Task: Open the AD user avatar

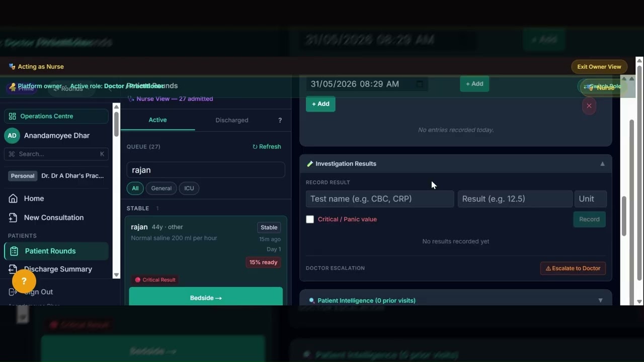Action: coord(12,136)
